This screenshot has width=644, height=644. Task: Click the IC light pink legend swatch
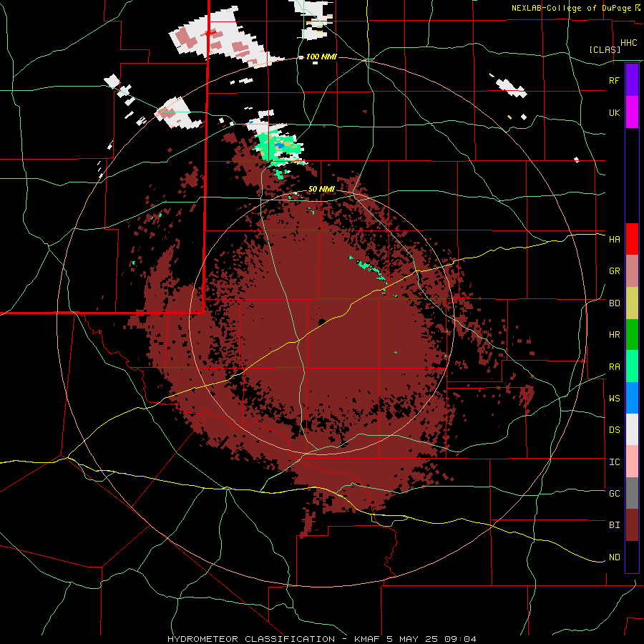(632, 462)
